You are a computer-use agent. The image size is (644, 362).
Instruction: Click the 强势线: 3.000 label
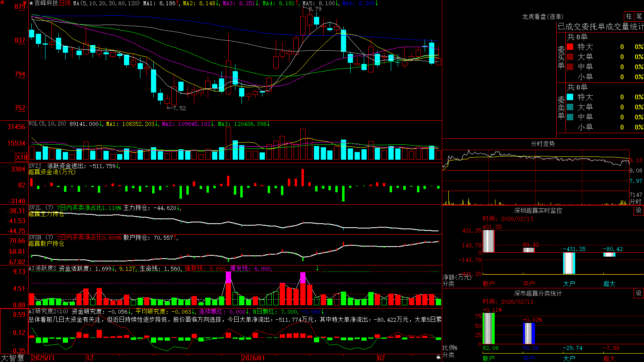point(205,269)
